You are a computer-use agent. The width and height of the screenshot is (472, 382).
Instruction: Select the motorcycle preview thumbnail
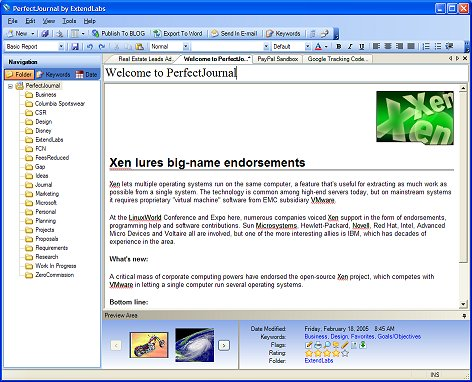point(149,345)
